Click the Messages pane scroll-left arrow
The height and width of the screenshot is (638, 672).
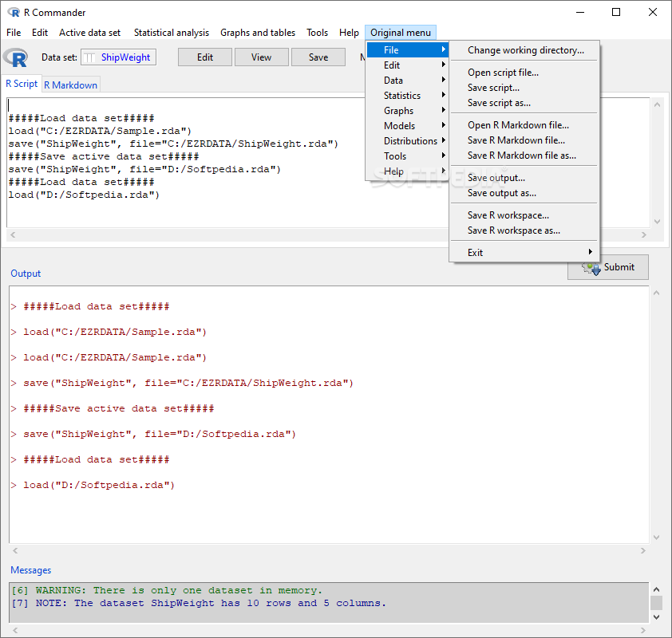point(15,630)
